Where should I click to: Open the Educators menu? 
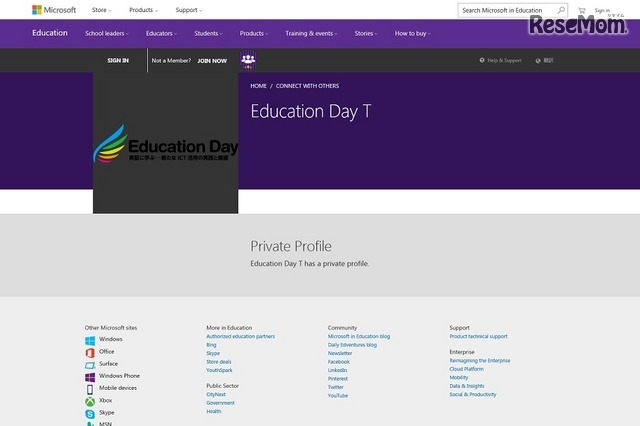tap(161, 33)
